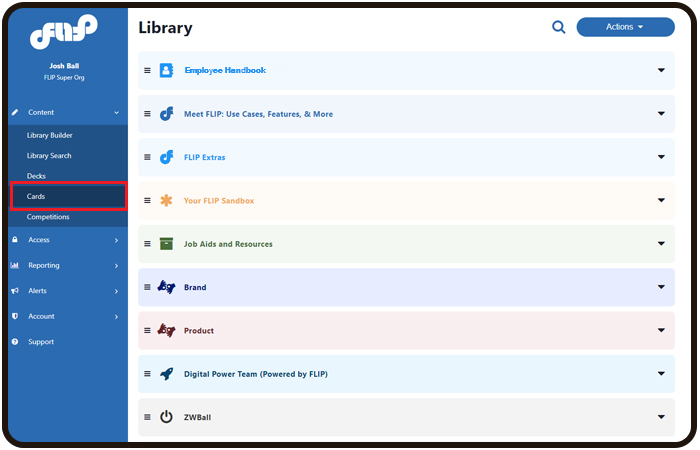Grab the drag handle for Employee Handbook

click(147, 71)
